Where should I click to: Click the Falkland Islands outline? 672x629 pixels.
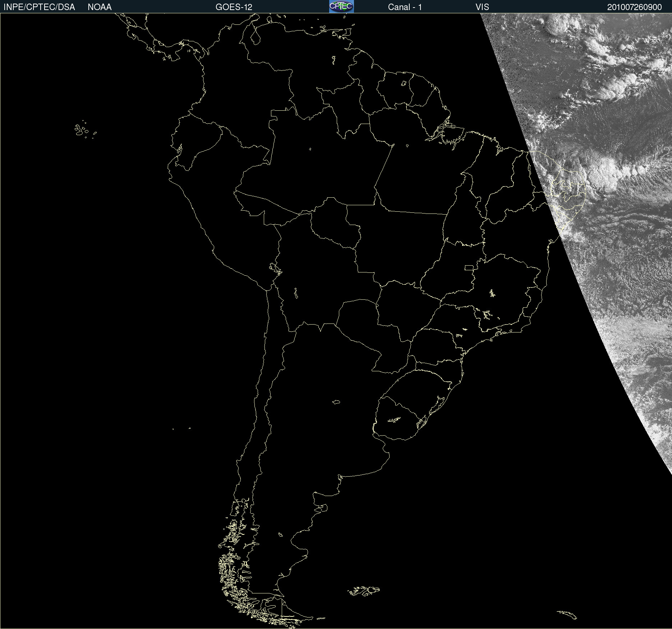(x=364, y=591)
